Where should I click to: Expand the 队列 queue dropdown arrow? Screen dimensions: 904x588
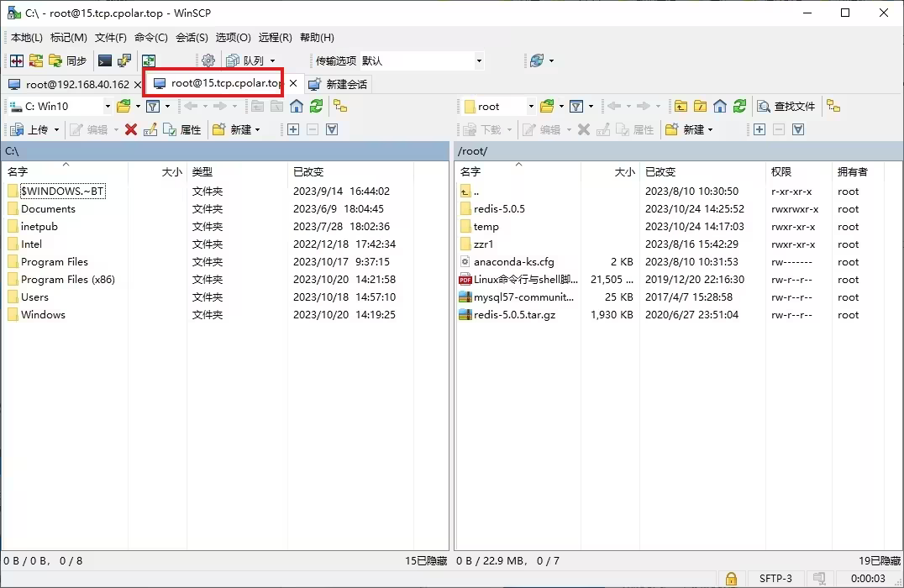point(273,60)
